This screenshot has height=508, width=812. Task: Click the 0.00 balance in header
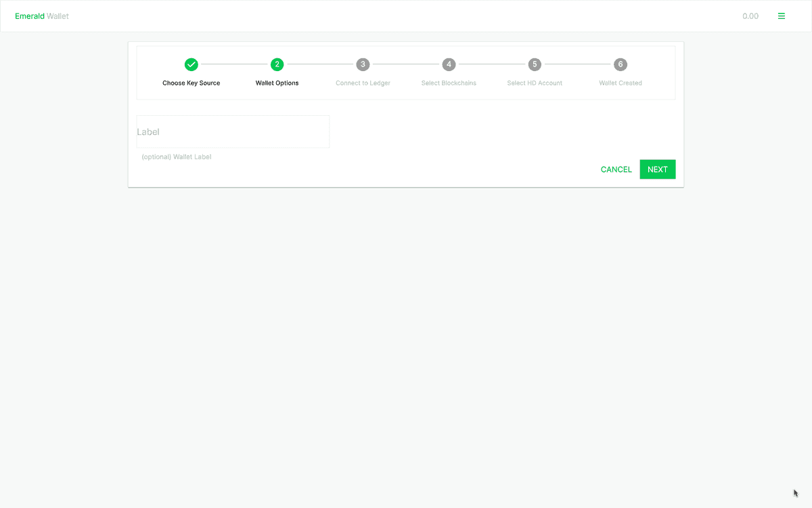(750, 16)
